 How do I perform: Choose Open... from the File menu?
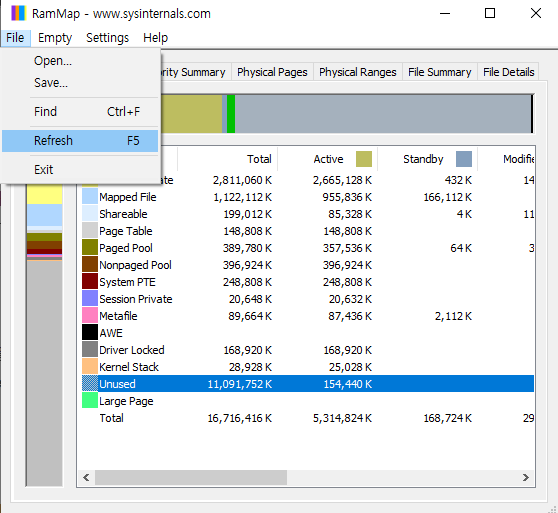[x=80, y=61]
